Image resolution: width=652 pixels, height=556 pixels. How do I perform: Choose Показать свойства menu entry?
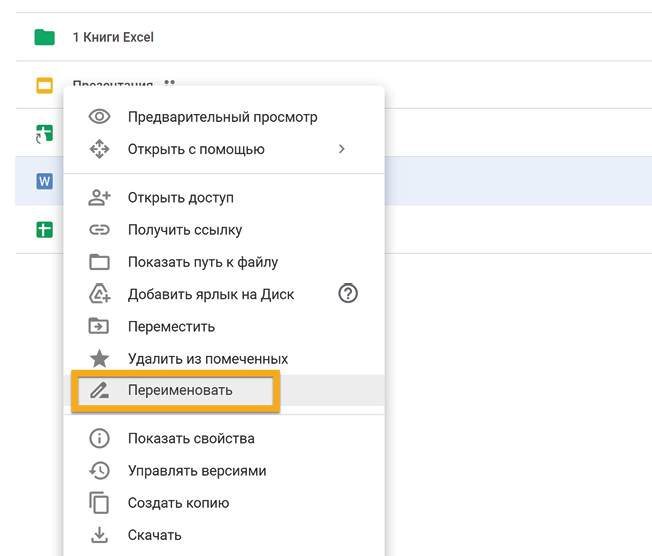click(x=191, y=438)
